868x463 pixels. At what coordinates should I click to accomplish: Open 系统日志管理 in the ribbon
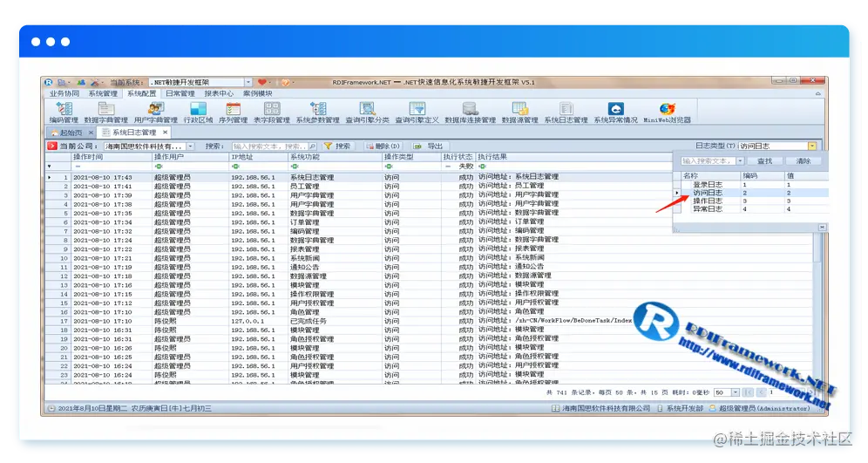[x=566, y=112]
